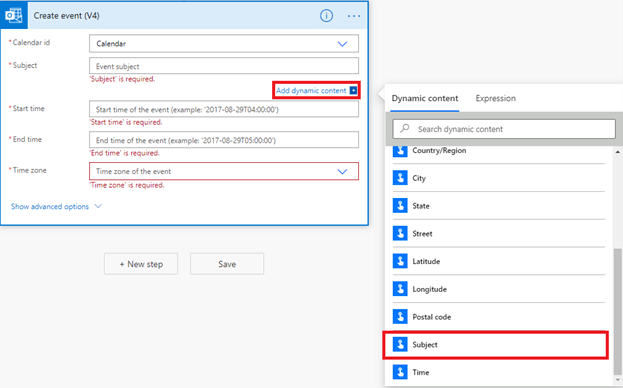Click the icon next to Latitude
This screenshot has width=623, height=388.
pyautogui.click(x=400, y=261)
